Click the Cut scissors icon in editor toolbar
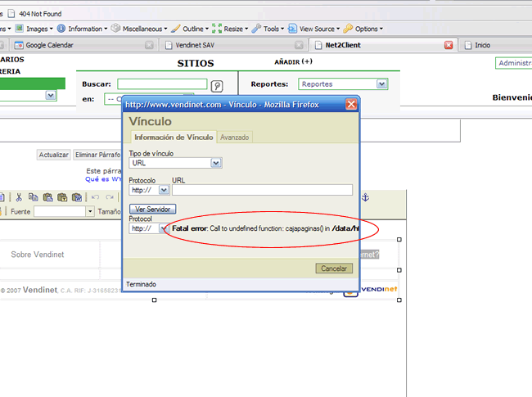The image size is (532, 397). 19,197
